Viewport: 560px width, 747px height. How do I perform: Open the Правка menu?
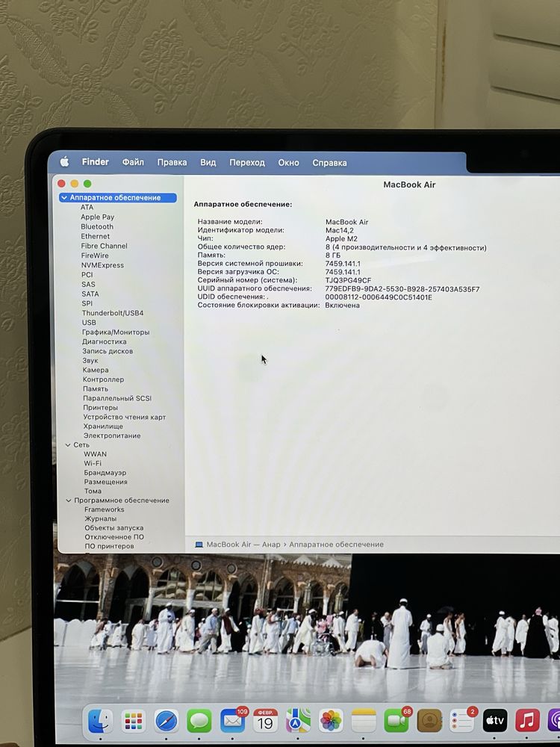click(172, 162)
